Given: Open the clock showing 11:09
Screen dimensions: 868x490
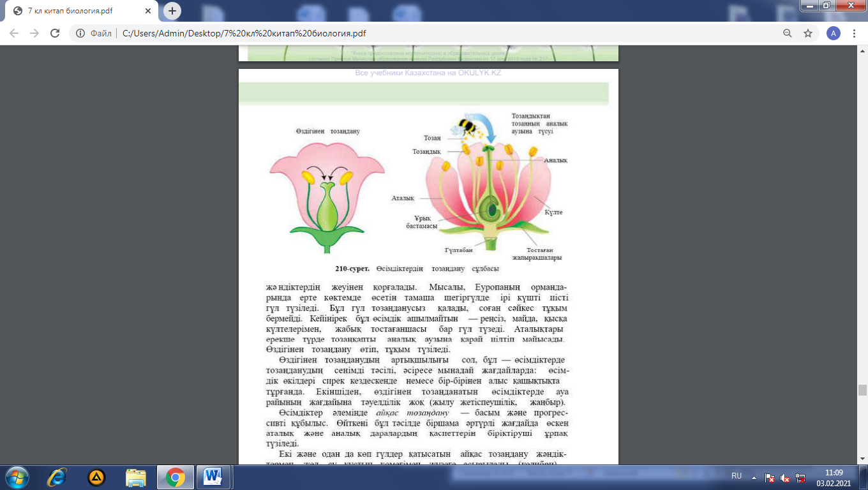Looking at the screenshot, I should coord(834,477).
